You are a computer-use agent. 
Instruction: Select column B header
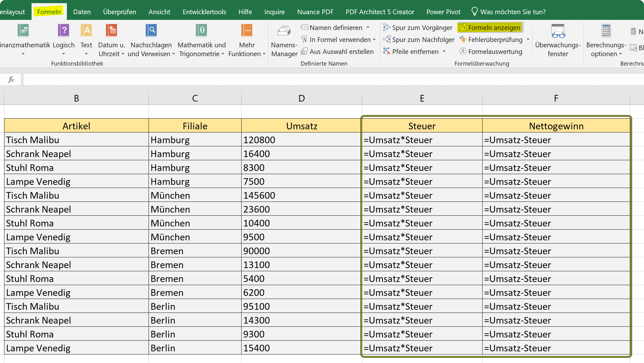(76, 98)
